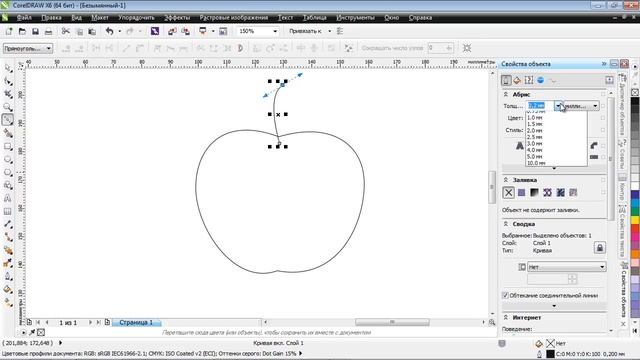Open the Макет menu
This screenshot has width=640, height=360.
[x=100, y=18]
